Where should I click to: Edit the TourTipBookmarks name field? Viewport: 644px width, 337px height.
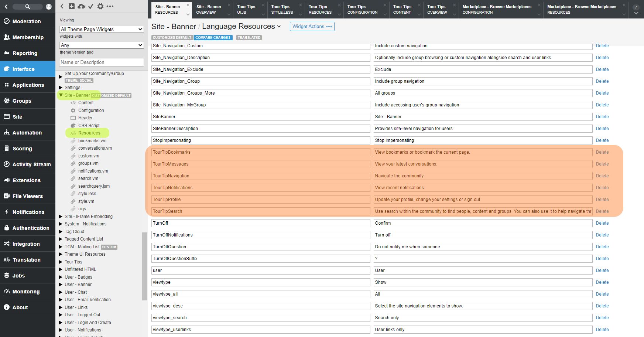tap(261, 152)
